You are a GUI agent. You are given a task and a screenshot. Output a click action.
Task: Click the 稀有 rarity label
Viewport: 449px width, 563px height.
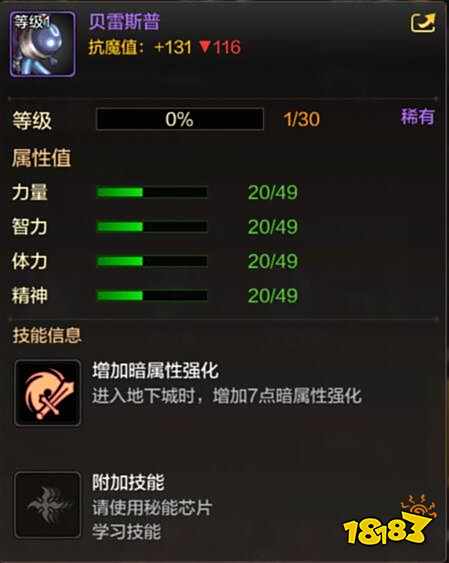click(x=418, y=117)
